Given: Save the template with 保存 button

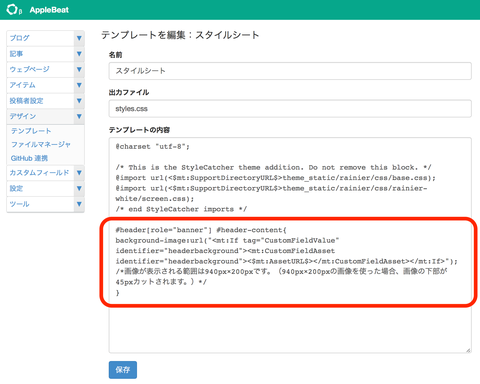Looking at the screenshot, I should pyautogui.click(x=123, y=370).
